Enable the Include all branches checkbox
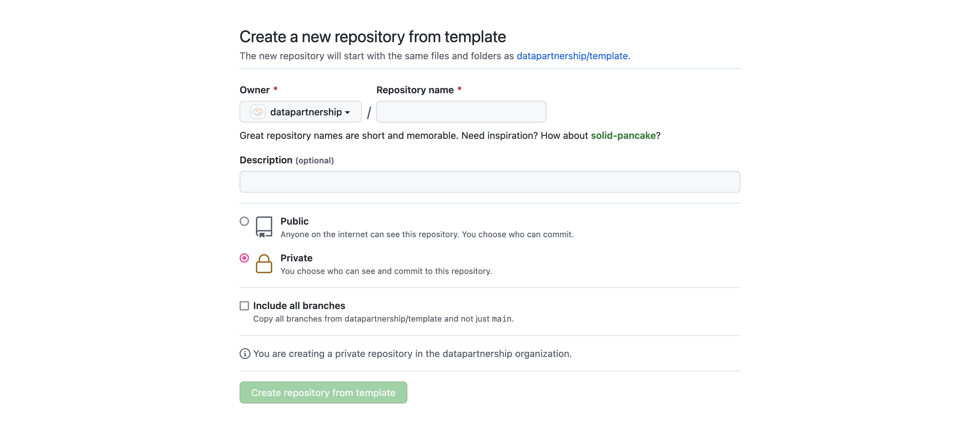The width and height of the screenshot is (980, 422). click(x=244, y=306)
